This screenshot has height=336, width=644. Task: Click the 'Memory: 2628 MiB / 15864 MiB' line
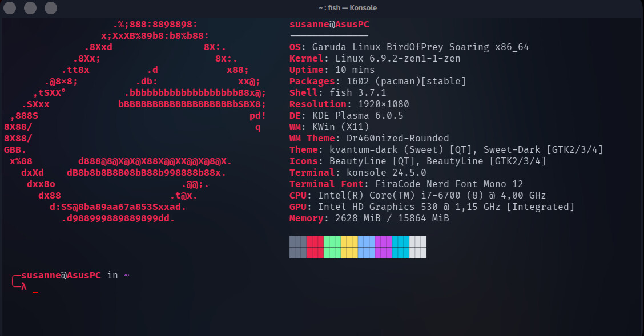coord(369,218)
